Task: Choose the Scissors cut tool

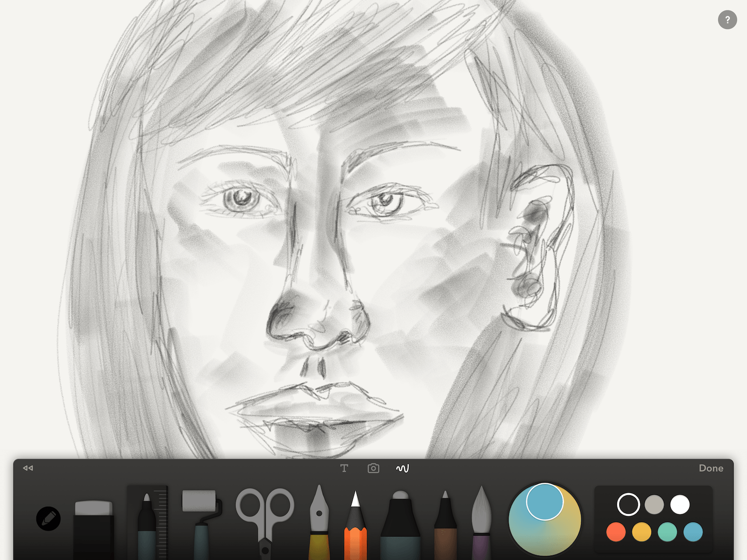Action: [264, 518]
